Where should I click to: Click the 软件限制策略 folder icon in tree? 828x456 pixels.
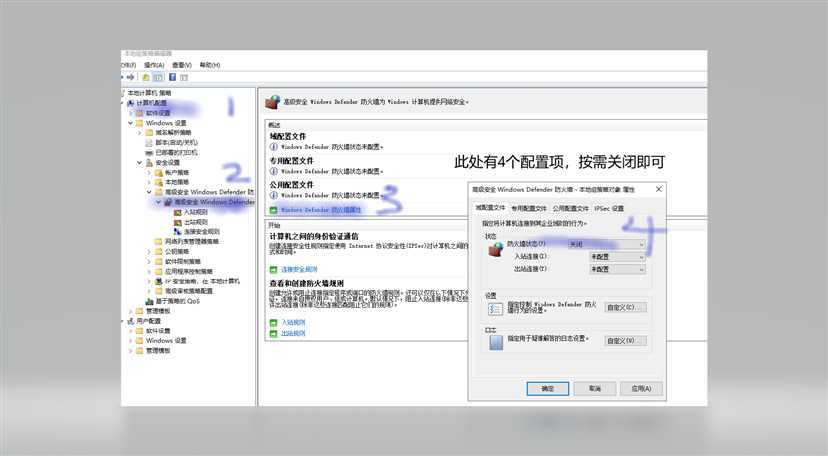pyautogui.click(x=158, y=261)
